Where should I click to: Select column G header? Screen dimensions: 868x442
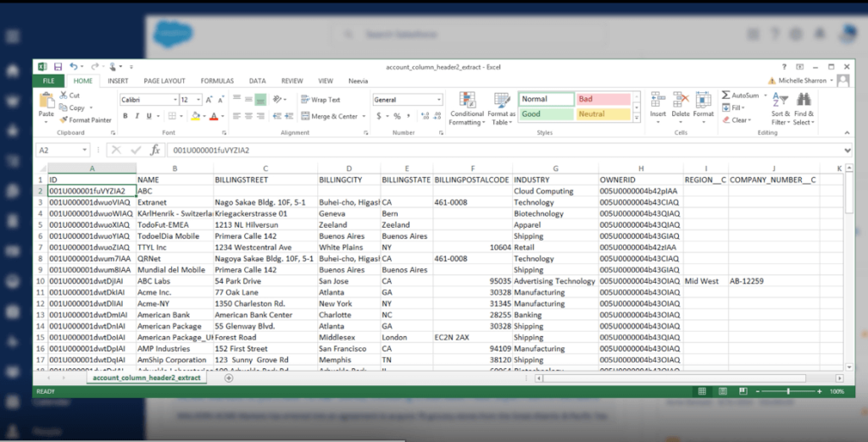coord(555,169)
